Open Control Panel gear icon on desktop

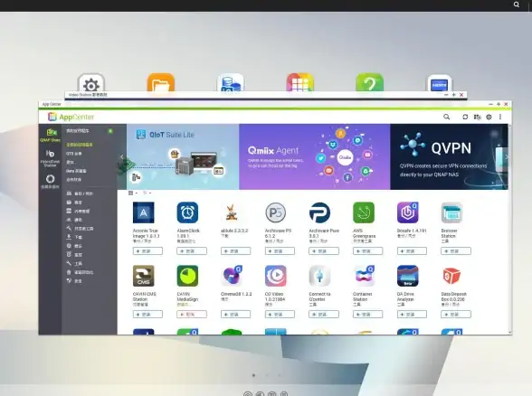[90, 83]
